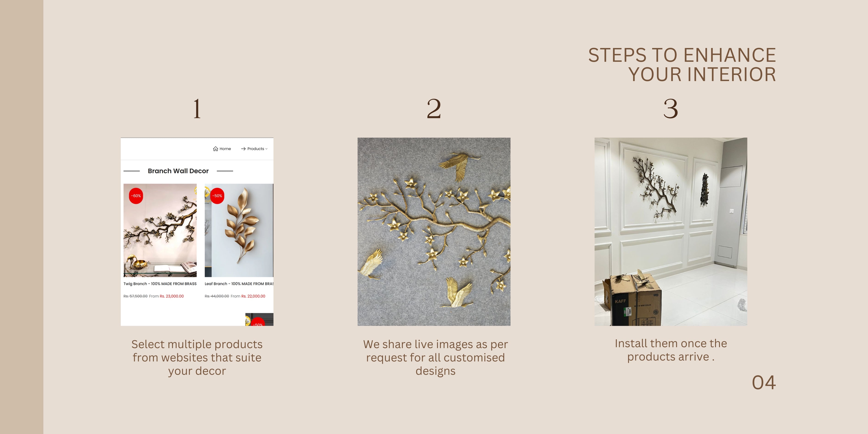Click Twig Branch product title link
Image resolution: width=868 pixels, height=434 pixels.
point(160,284)
